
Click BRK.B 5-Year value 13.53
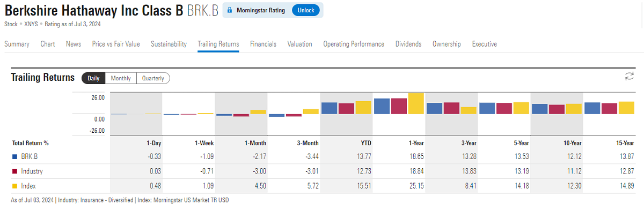pyautogui.click(x=522, y=157)
